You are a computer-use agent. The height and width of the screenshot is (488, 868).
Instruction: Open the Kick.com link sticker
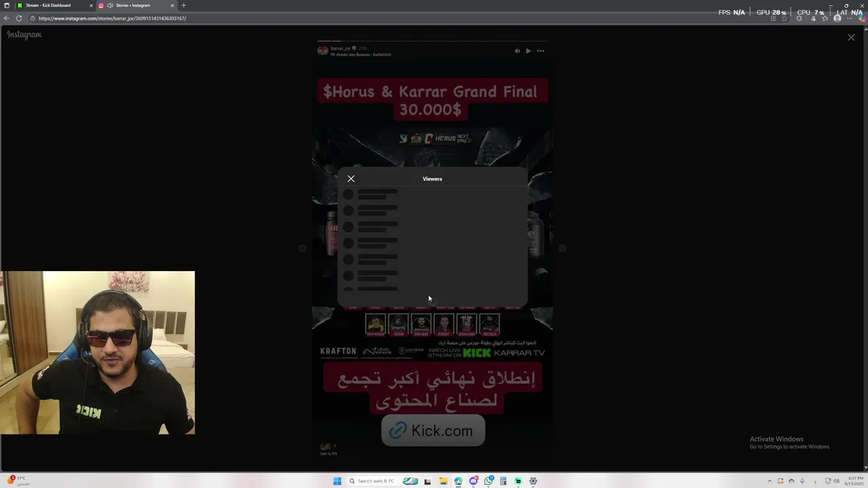(433, 430)
